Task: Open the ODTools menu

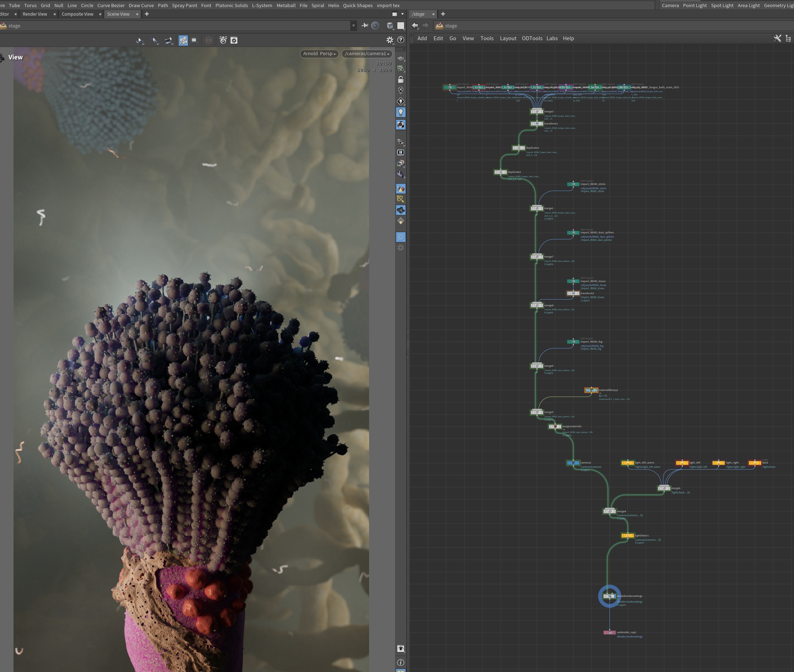Action: coord(532,38)
